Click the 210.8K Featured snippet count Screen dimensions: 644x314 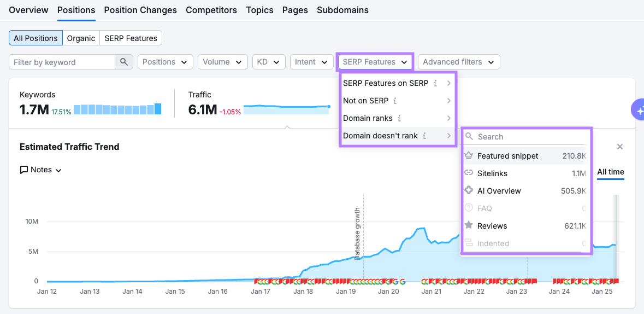pos(574,156)
